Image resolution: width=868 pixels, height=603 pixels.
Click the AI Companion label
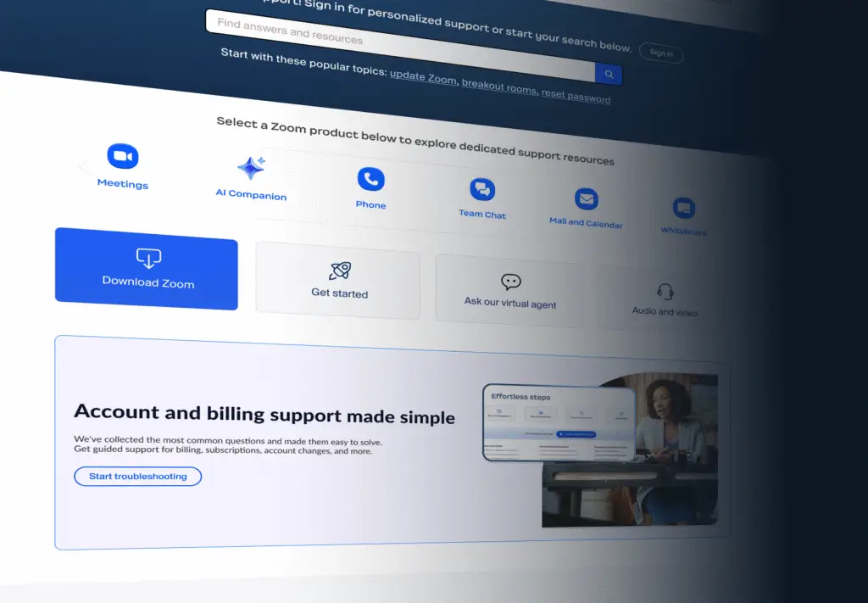pyautogui.click(x=251, y=194)
